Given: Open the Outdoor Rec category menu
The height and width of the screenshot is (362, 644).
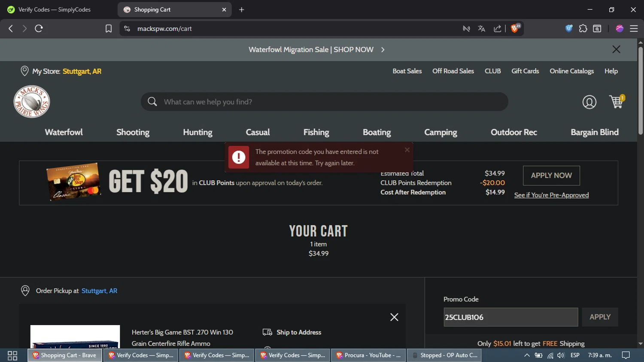Looking at the screenshot, I should 514,132.
